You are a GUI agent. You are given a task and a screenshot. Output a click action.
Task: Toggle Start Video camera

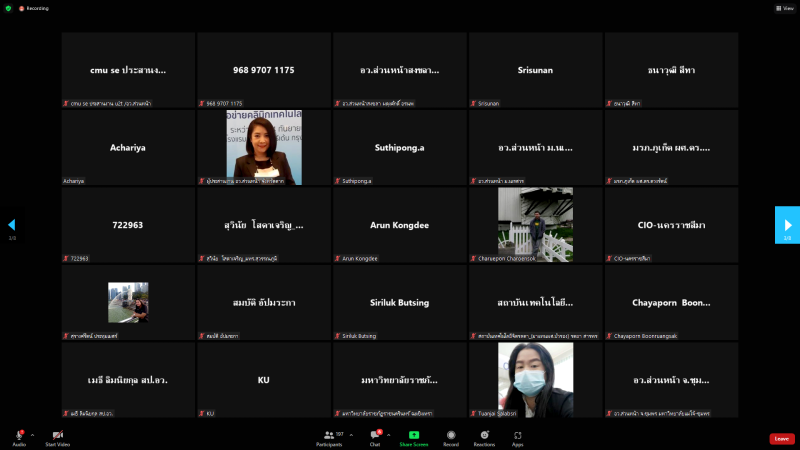(x=57, y=435)
